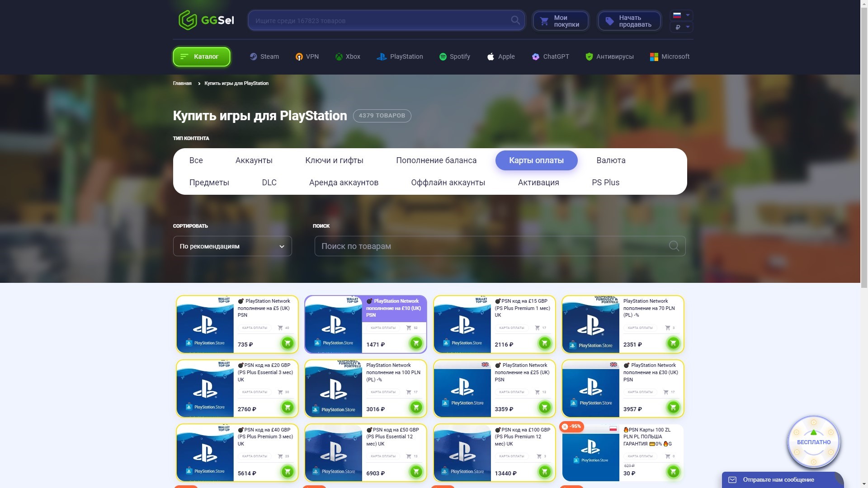Add £50 GBP PSN code to cart
This screenshot has width=868, height=488.
pos(416,472)
